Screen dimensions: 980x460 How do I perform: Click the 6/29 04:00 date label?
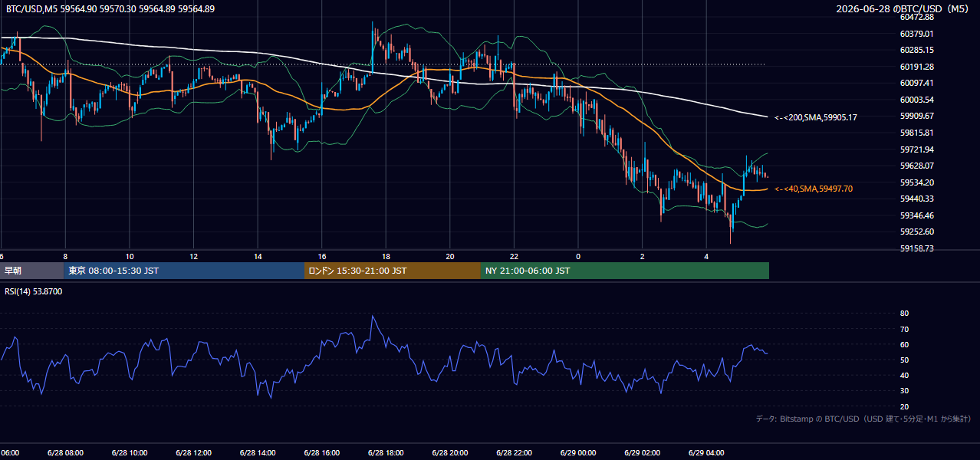(706, 453)
